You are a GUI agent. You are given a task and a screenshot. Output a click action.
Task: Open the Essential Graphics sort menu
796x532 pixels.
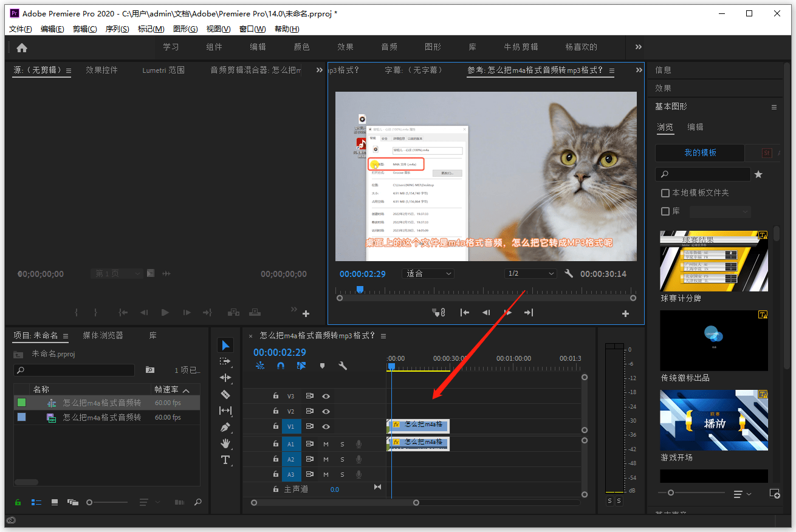(742, 494)
